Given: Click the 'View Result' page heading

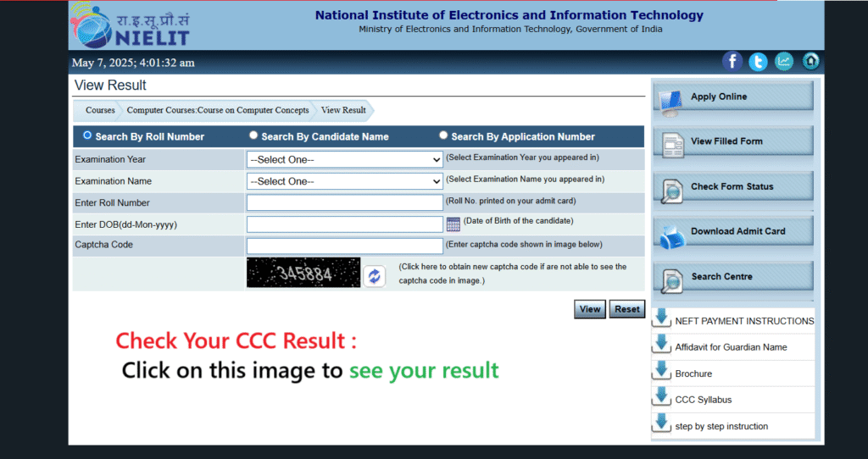Looking at the screenshot, I should click(x=110, y=86).
